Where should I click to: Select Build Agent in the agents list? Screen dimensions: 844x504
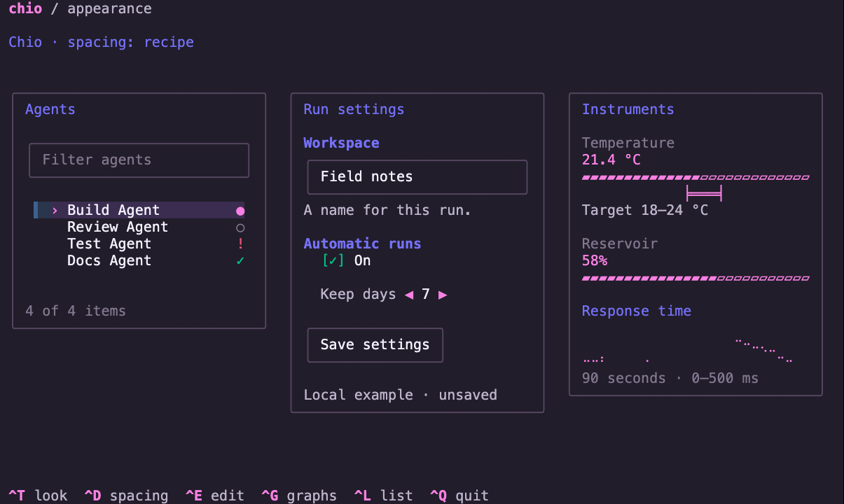[139, 210]
